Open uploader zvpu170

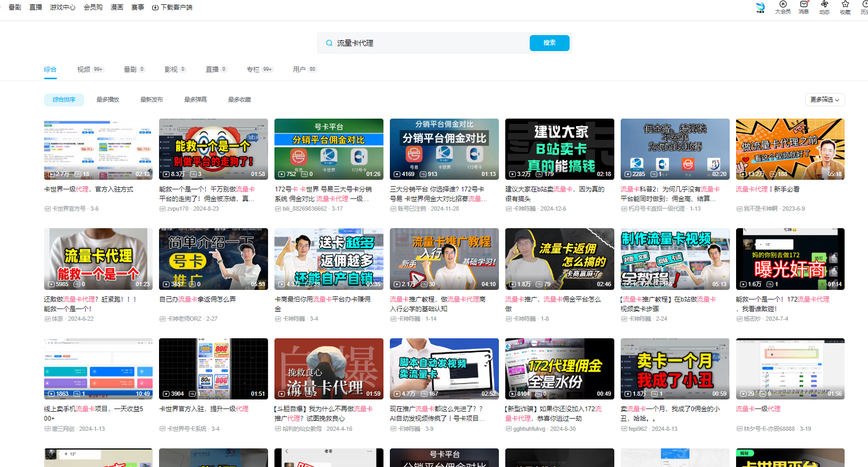coord(178,209)
